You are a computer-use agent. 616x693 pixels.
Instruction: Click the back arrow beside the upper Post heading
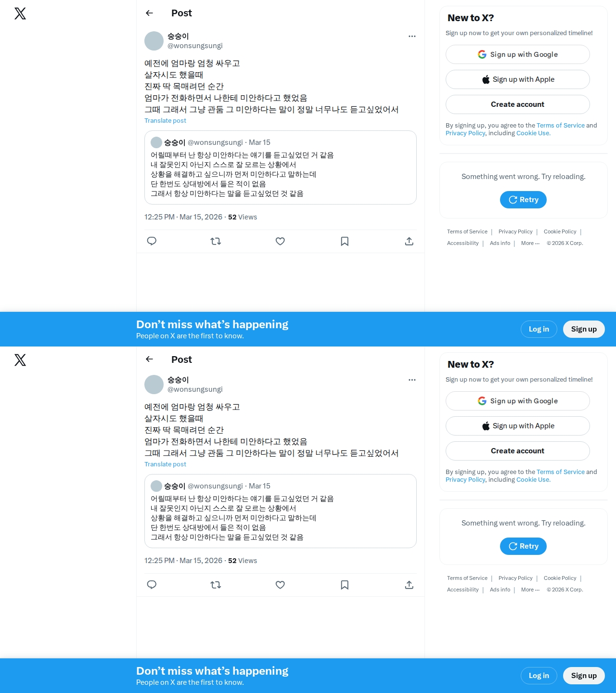click(149, 13)
